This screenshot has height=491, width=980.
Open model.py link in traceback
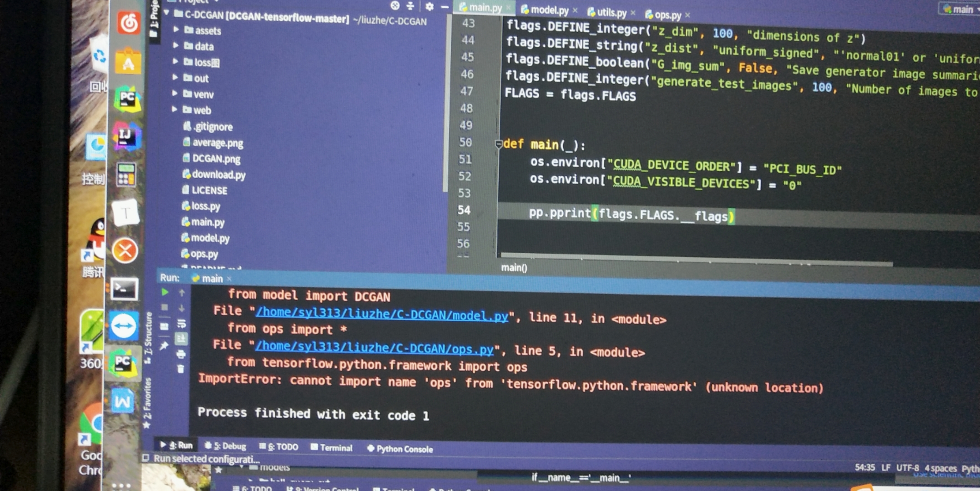coord(381,315)
